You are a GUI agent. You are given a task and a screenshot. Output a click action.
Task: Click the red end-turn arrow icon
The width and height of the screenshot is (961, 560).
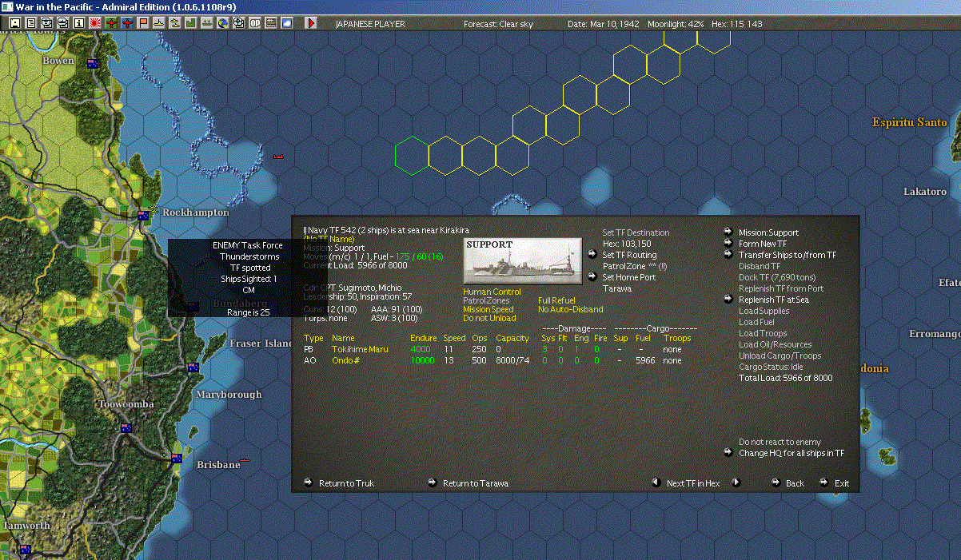[x=312, y=23]
